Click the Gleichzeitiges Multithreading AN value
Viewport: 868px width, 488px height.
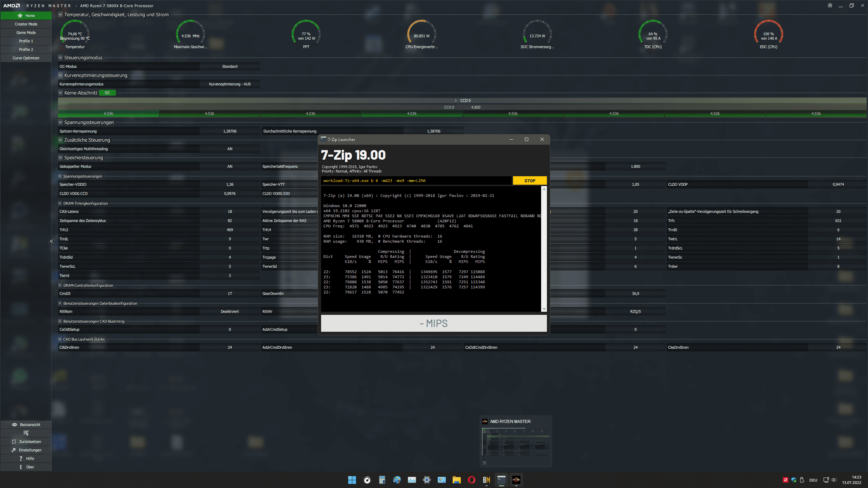tap(230, 149)
